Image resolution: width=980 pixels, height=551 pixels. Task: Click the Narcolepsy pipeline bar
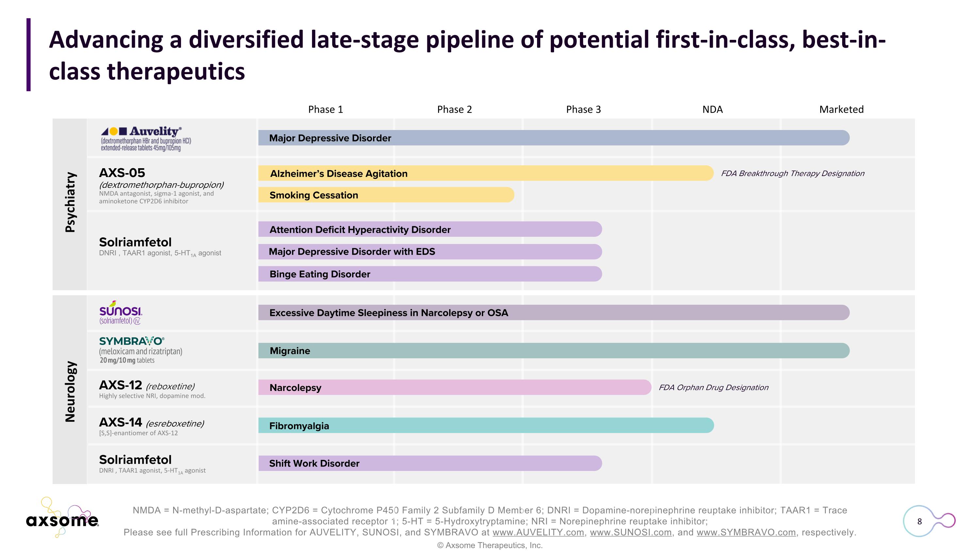pos(454,387)
